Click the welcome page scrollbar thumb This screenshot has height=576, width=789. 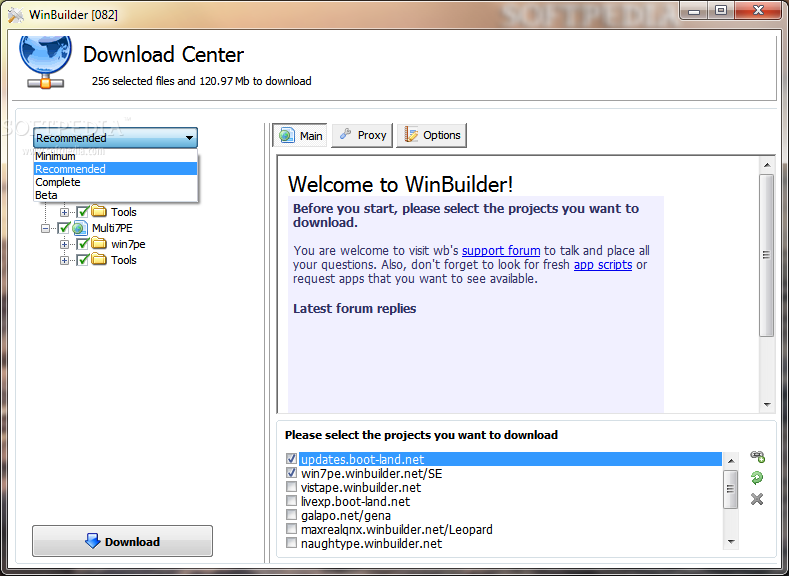click(x=766, y=255)
